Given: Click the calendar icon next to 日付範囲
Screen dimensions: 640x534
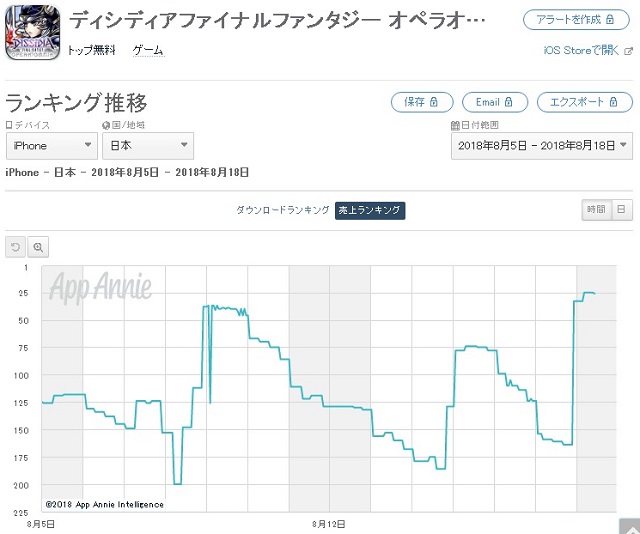Looking at the screenshot, I should click(x=456, y=125).
